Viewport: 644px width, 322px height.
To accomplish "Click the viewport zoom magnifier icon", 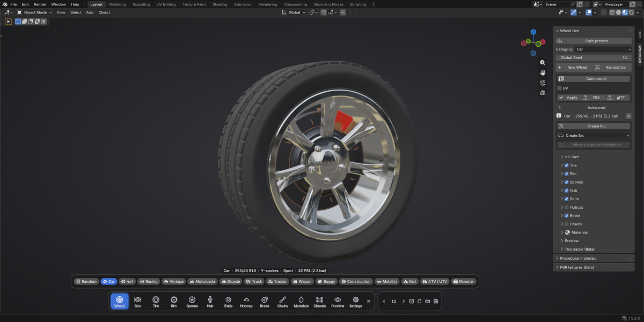I will click(x=543, y=62).
